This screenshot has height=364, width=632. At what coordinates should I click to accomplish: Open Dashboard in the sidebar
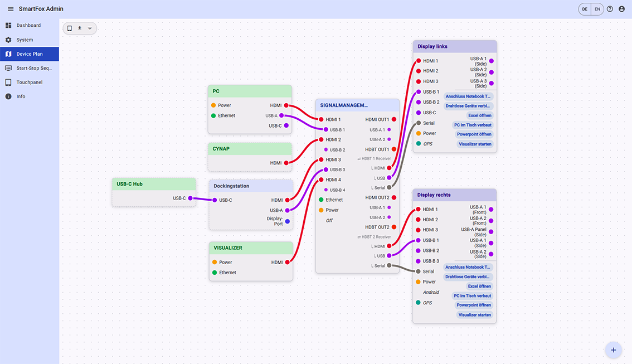click(30, 26)
